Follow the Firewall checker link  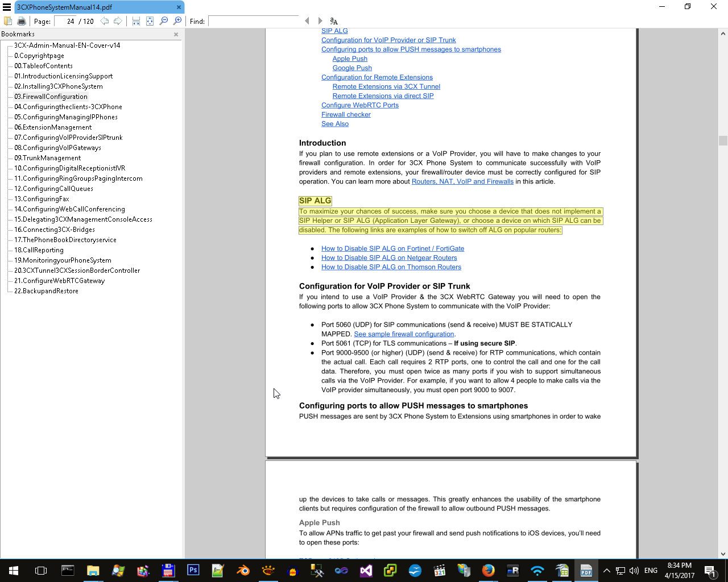tap(346, 115)
